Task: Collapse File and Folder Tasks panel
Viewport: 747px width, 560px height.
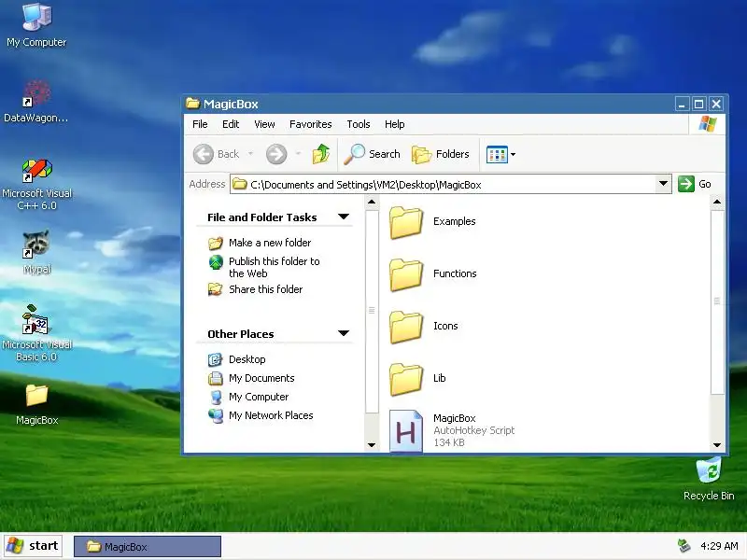Action: 344,217
